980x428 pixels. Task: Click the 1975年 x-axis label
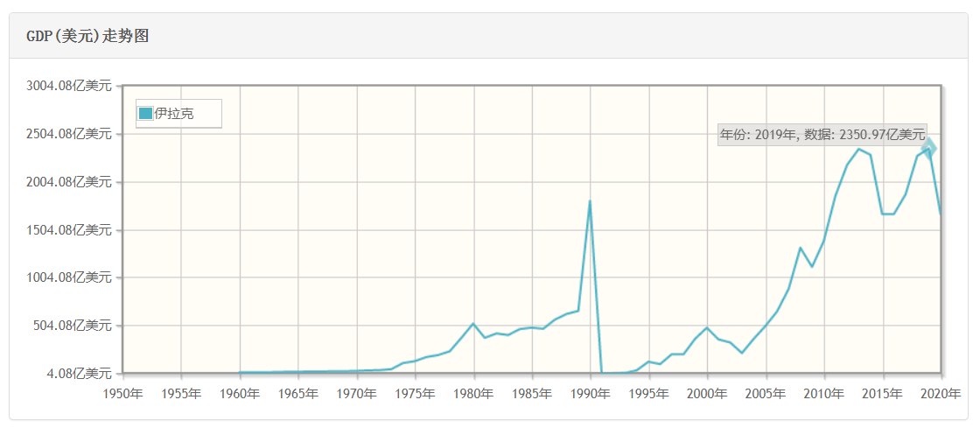tap(416, 394)
